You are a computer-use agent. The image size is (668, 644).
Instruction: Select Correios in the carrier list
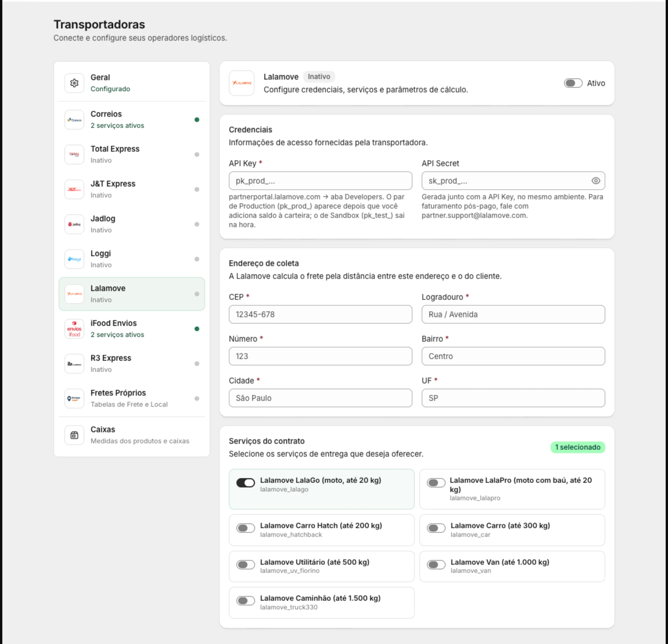coord(132,120)
